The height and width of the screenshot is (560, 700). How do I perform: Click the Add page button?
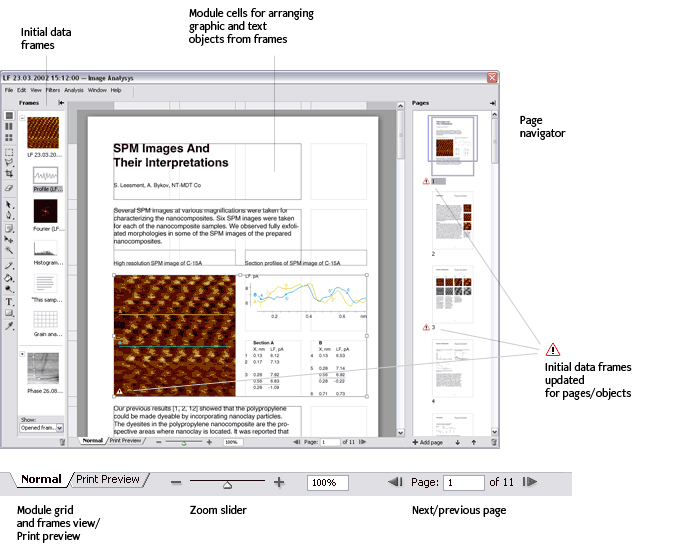[429, 441]
